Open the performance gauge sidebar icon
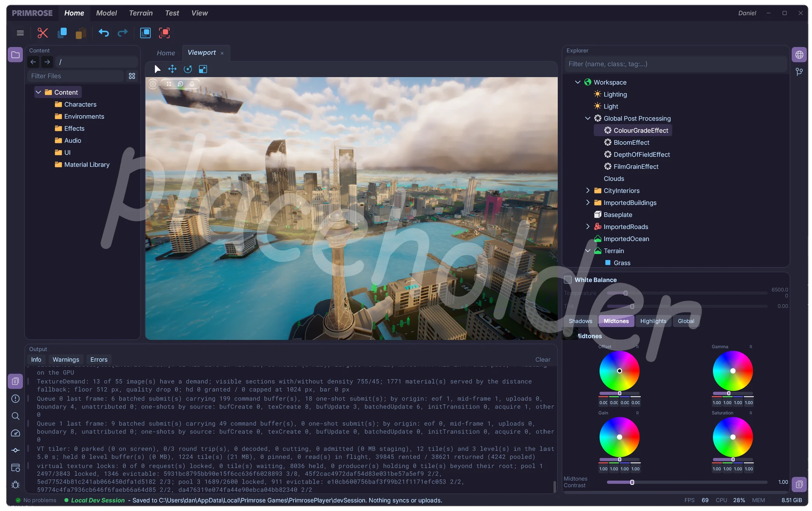Screen dimensions: 812x511 click(16, 433)
